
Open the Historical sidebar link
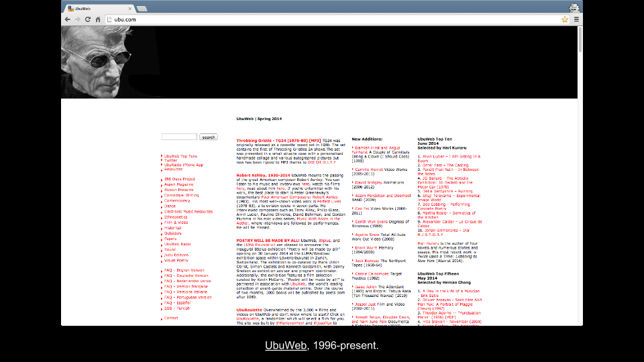coord(172,228)
